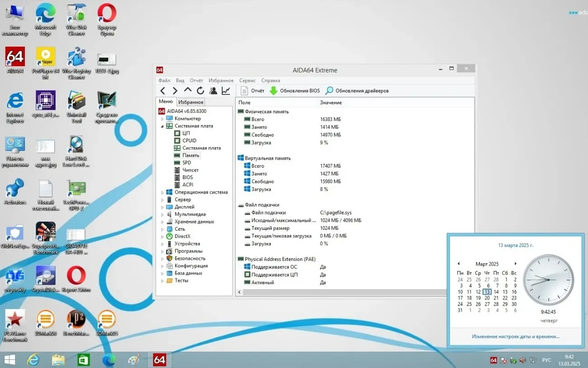
Task: Click the refresh icon in AIDA64 toolbar
Action: point(200,90)
